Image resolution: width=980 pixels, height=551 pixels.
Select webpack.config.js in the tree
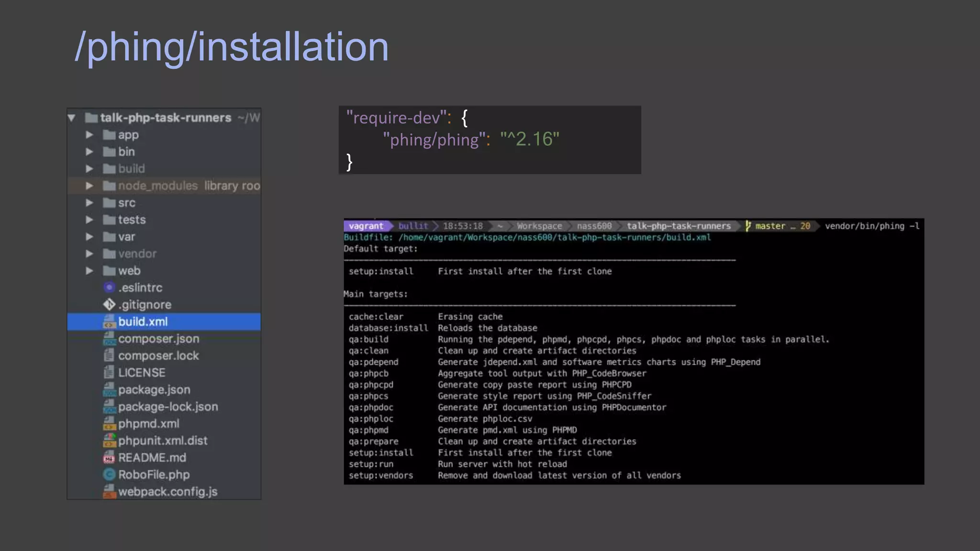pyautogui.click(x=168, y=492)
